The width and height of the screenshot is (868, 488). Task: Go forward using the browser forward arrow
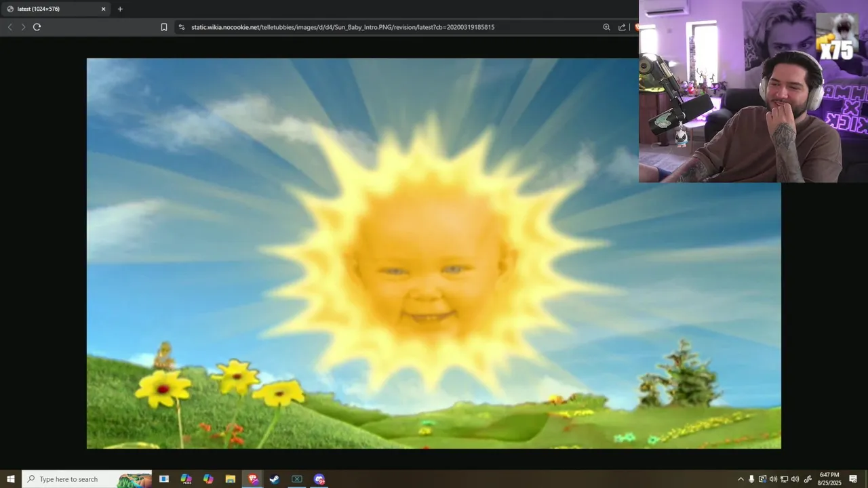pos(23,27)
